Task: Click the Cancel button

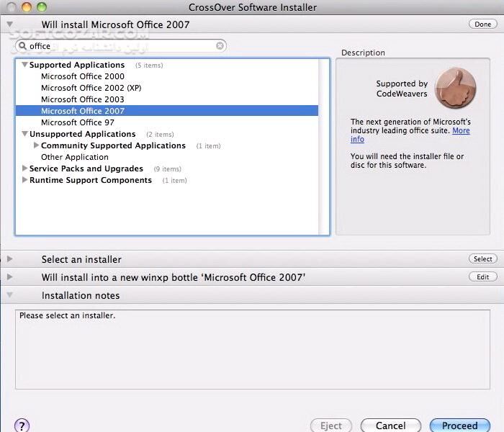Action: point(390,426)
